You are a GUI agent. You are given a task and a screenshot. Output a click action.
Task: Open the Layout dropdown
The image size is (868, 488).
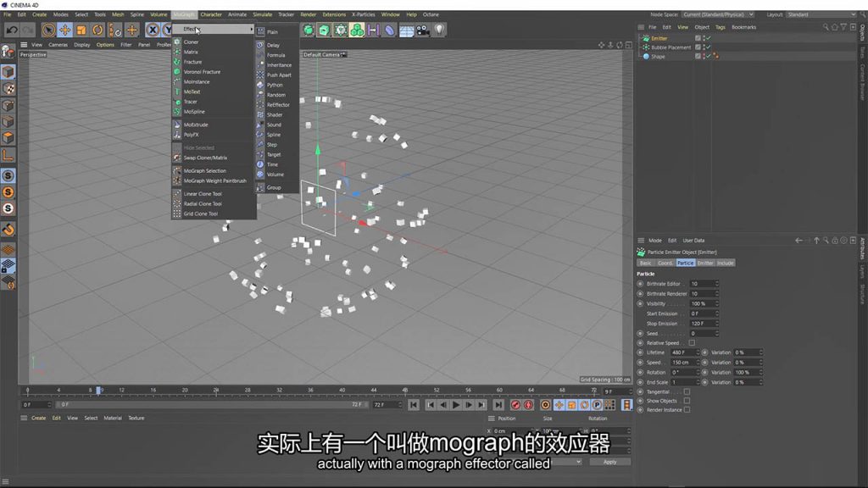click(x=821, y=14)
